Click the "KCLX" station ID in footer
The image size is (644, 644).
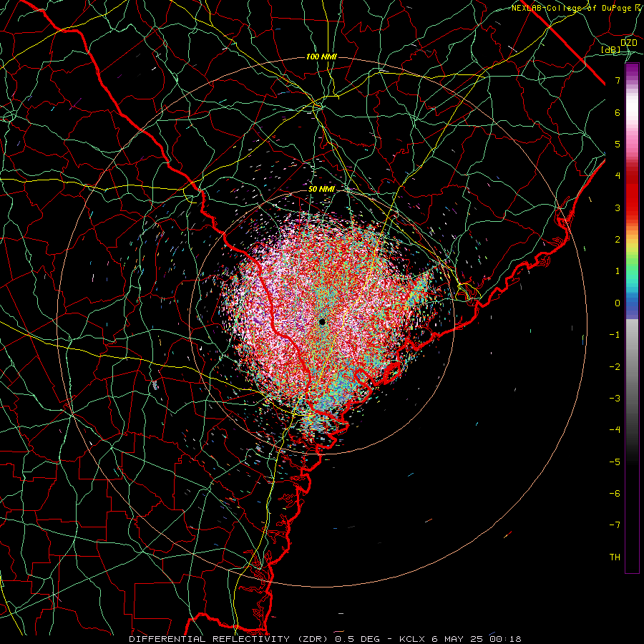point(412,639)
